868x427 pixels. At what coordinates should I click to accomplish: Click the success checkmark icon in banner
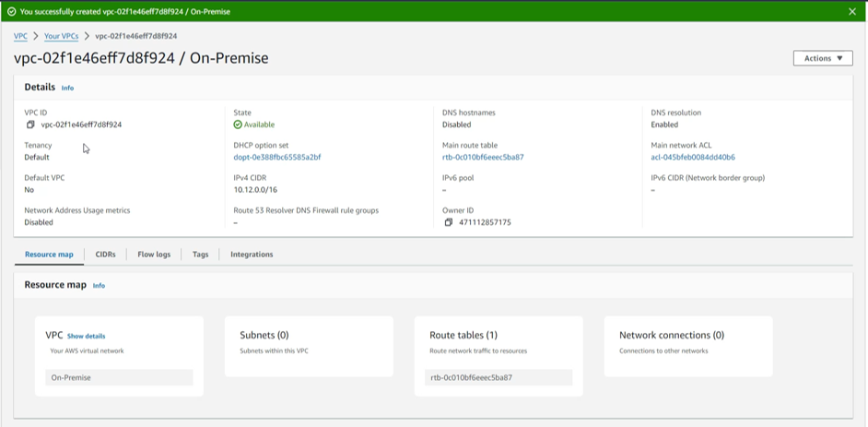point(11,11)
